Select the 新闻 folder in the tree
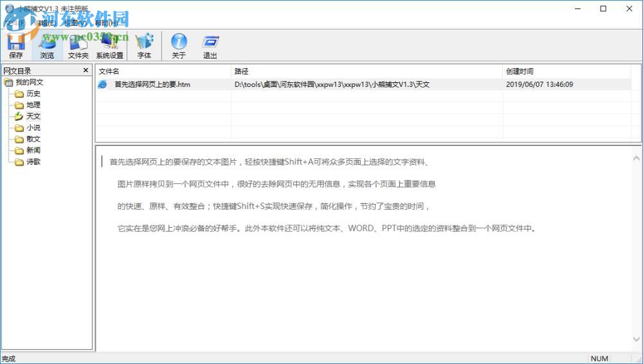This screenshot has height=364, width=643. tap(33, 150)
